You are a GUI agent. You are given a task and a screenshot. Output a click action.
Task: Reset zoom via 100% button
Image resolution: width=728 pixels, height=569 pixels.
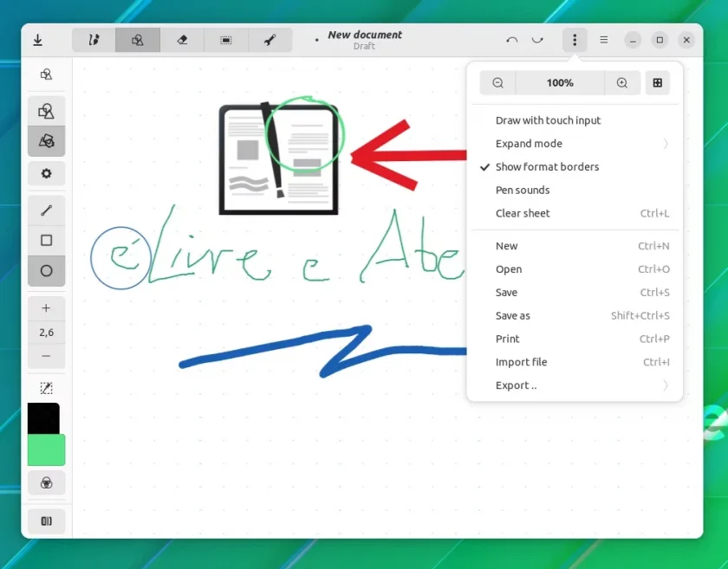pos(560,83)
